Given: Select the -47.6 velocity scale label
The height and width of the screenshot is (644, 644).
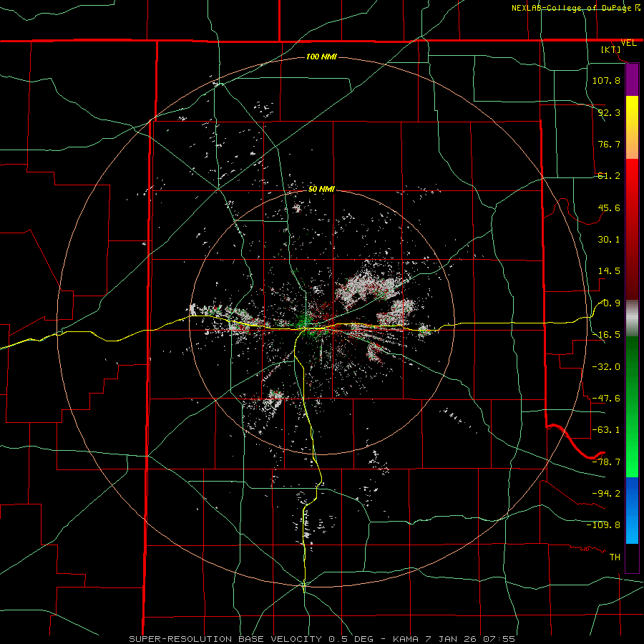Looking at the screenshot, I should point(606,399).
